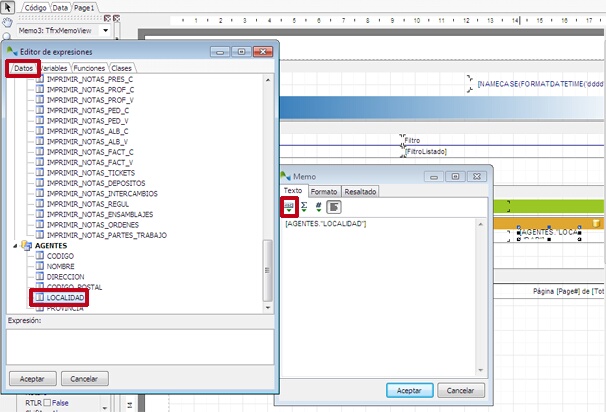Select IMPRIMIR_NOTAS_INTERCAMBIOS field

point(102,194)
